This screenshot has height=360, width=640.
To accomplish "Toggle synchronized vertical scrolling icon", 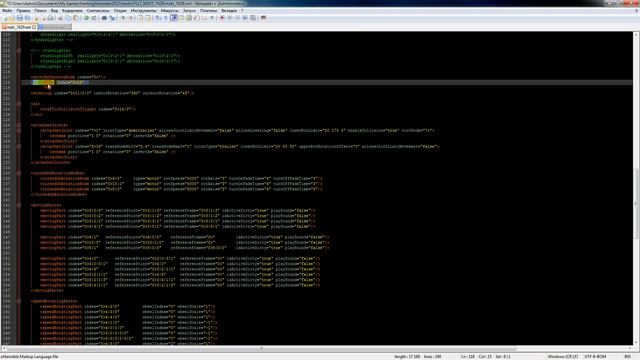I will click(140, 18).
